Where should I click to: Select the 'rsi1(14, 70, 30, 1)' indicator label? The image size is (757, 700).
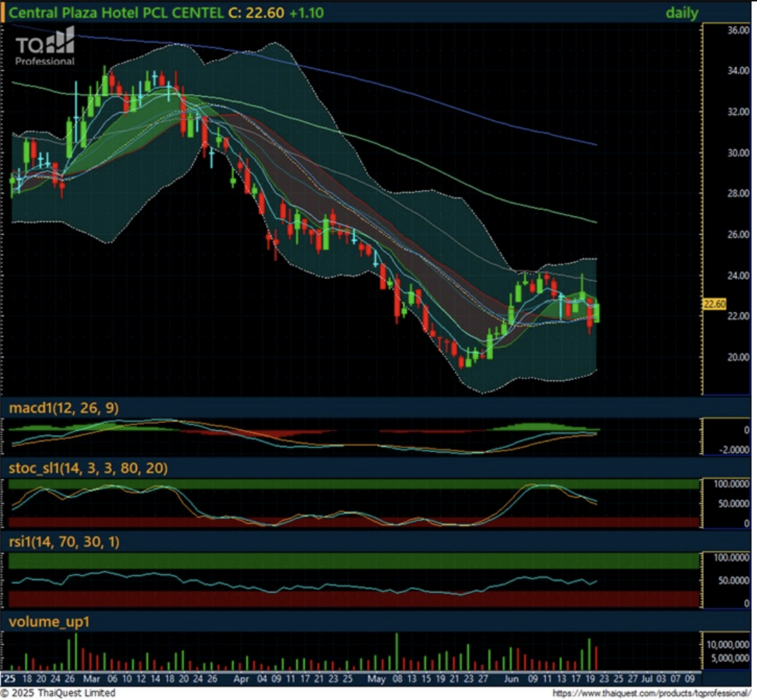click(x=64, y=541)
